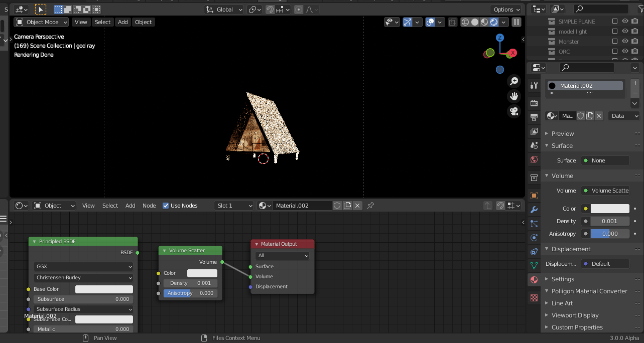Disable render visibility of the ORC collection
The width and height of the screenshot is (644, 343).
[634, 51]
